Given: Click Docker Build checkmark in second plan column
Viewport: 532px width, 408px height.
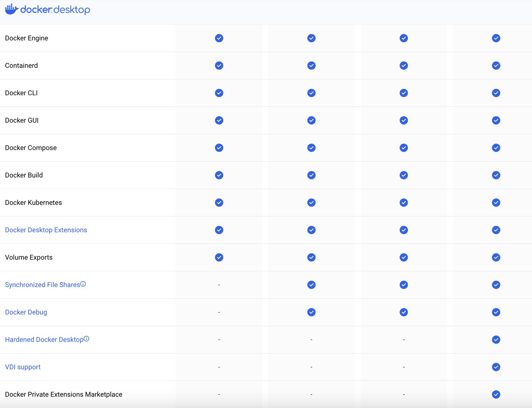Looking at the screenshot, I should (311, 175).
